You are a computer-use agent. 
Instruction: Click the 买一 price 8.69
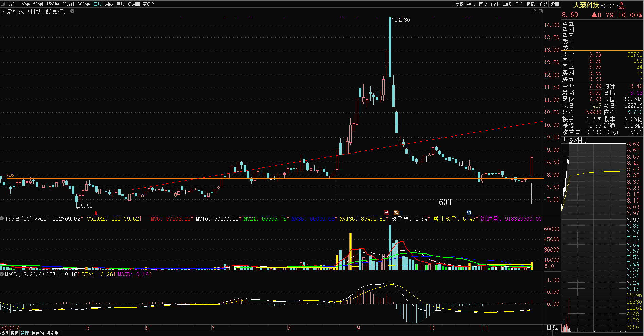click(x=595, y=54)
